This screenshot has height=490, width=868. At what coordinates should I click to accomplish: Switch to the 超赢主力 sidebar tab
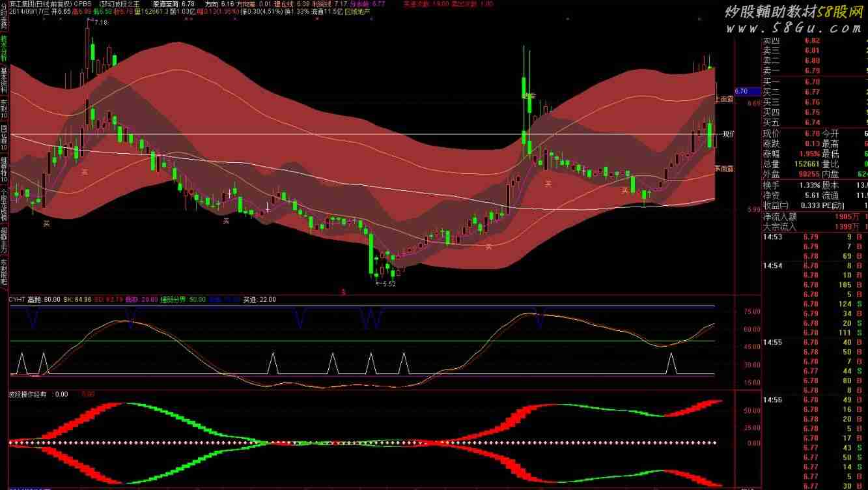pos(4,240)
